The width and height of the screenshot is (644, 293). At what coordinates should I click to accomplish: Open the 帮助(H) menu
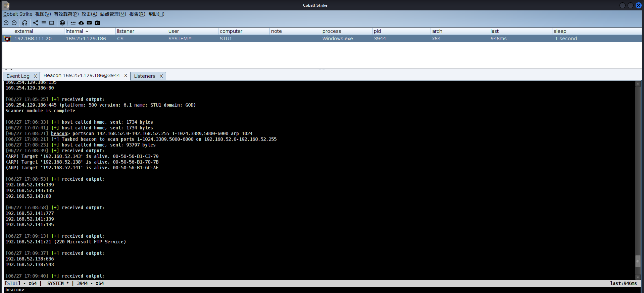coord(156,14)
